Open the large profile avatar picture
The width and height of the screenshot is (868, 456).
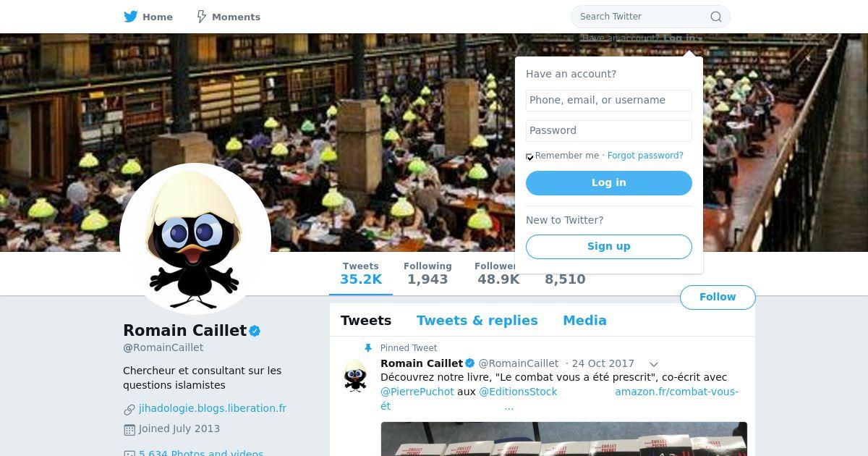coord(195,239)
